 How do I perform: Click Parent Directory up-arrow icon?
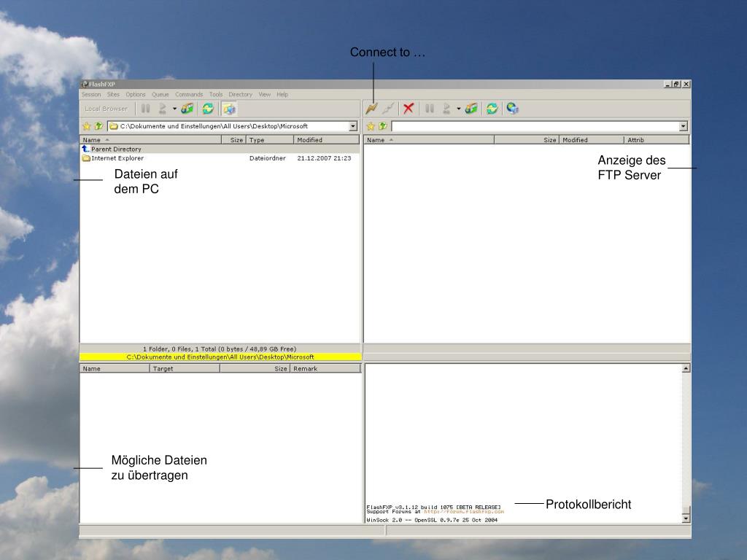click(x=86, y=149)
